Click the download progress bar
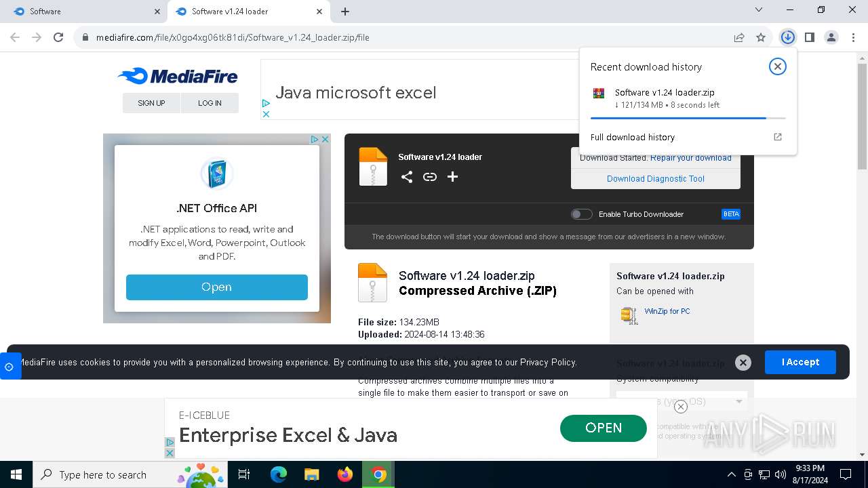This screenshot has height=488, width=868. pyautogui.click(x=688, y=118)
